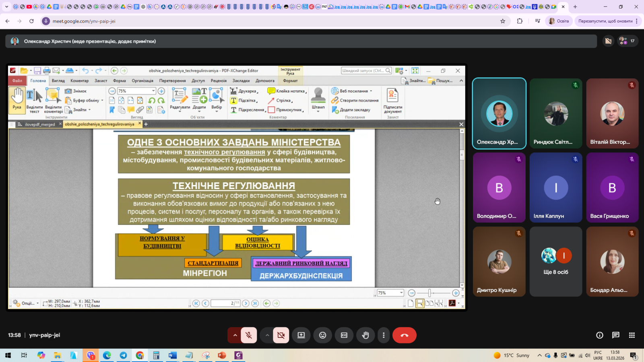Click more options three-dot icon in call bar
Image resolution: width=644 pixels, height=362 pixels.
click(x=384, y=335)
